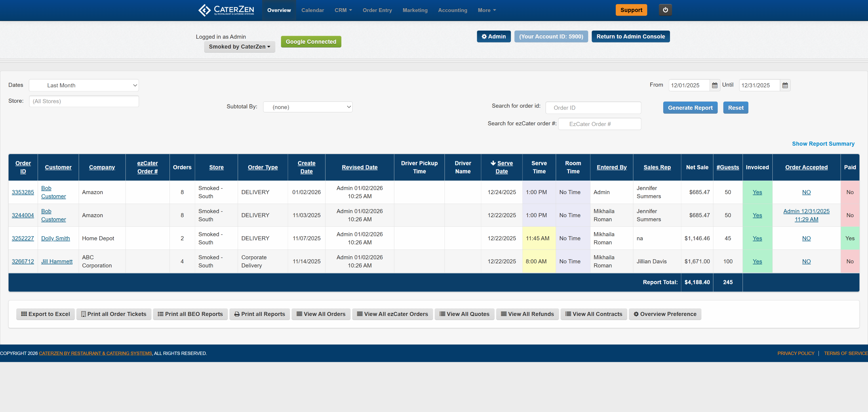
Task: Click the power logout icon
Action: point(665,10)
